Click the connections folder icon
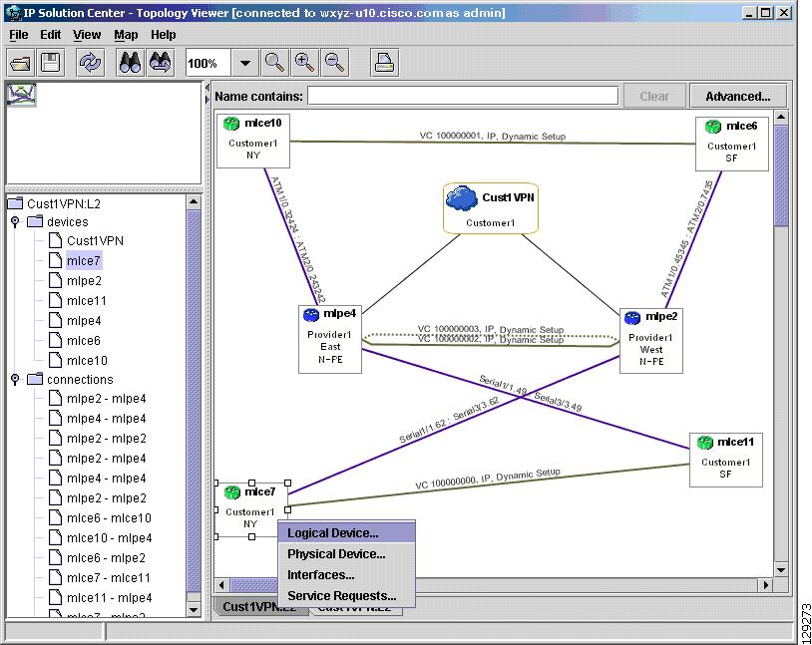 point(35,379)
